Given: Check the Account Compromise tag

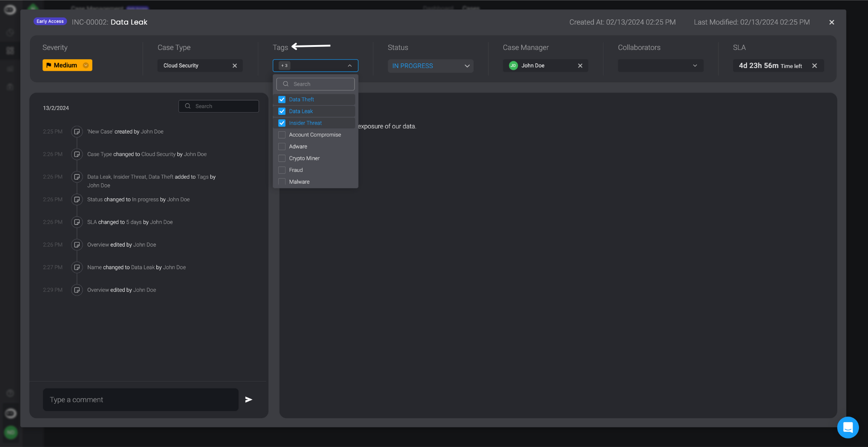Looking at the screenshot, I should point(282,135).
